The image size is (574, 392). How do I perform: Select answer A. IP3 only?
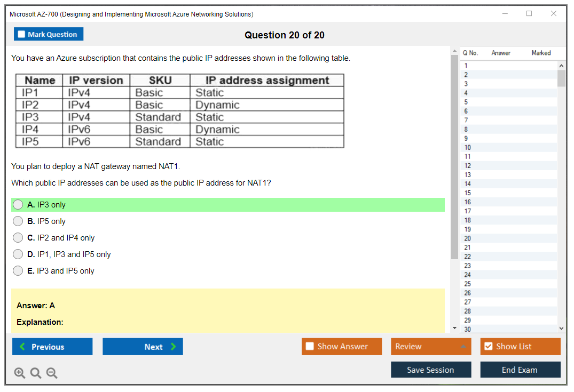(18, 205)
